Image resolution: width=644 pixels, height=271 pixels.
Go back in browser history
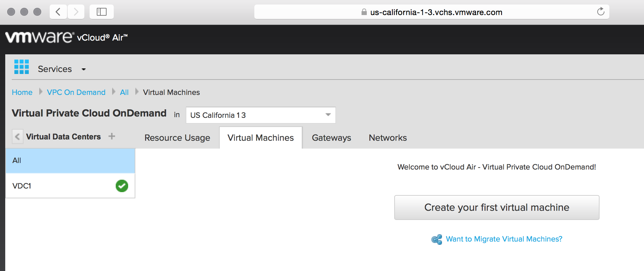(59, 12)
